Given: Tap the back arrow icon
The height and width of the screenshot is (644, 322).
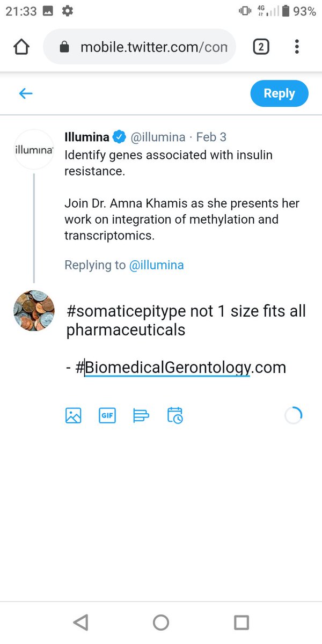Looking at the screenshot, I should pos(26,94).
